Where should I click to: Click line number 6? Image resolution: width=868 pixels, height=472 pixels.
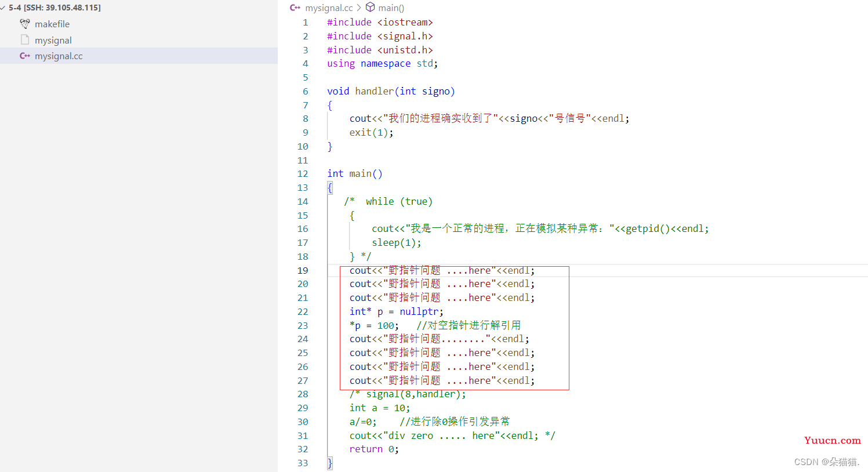(305, 92)
